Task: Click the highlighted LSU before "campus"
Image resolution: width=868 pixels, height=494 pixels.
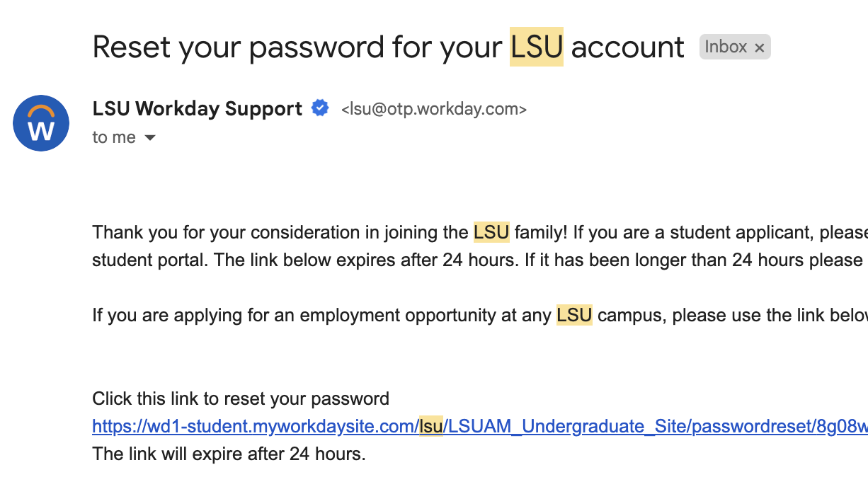Action: click(x=573, y=315)
